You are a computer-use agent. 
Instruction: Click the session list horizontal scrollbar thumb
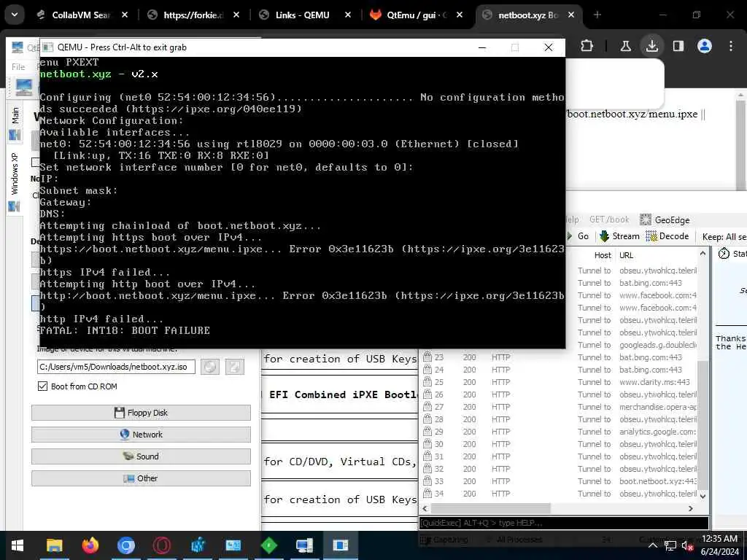coord(491,508)
